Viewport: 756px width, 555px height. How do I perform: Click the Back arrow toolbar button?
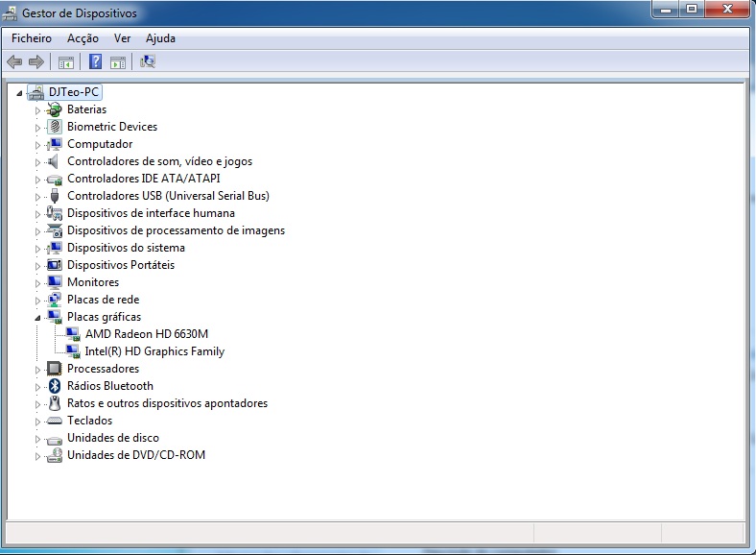(14, 61)
